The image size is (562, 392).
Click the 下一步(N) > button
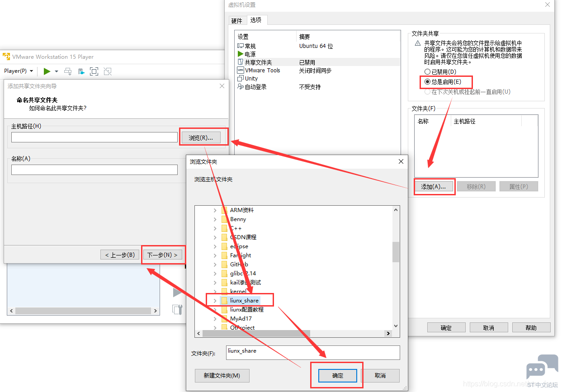coord(163,255)
